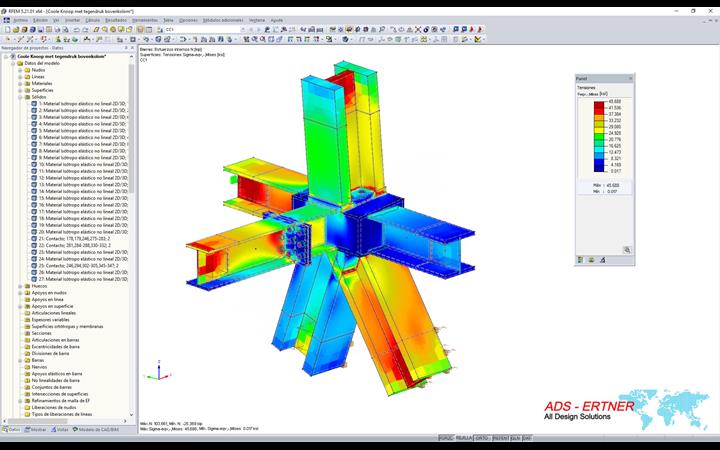Viewport: 720px width, 450px height.
Task: Toggle REJILLA grid in status bar
Action: [464, 438]
